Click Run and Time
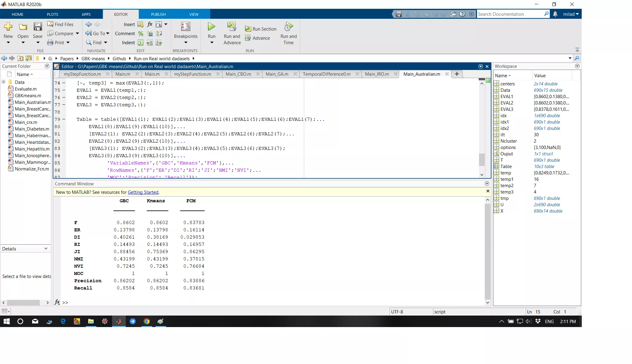This screenshot has height=364, width=632. (288, 33)
